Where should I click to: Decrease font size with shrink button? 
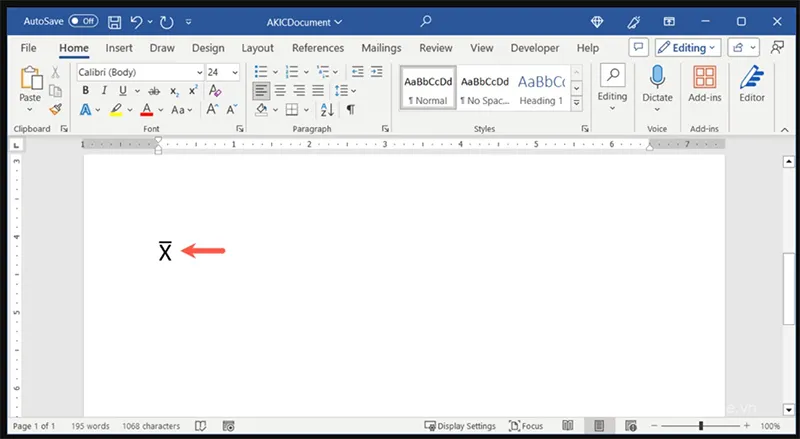coord(232,109)
